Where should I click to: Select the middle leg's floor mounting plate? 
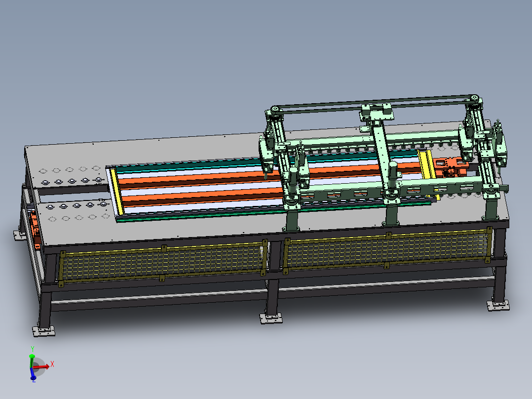[271, 319]
